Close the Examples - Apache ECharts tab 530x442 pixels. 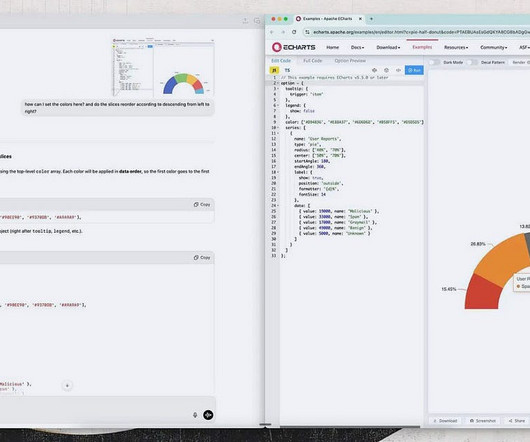coord(360,19)
